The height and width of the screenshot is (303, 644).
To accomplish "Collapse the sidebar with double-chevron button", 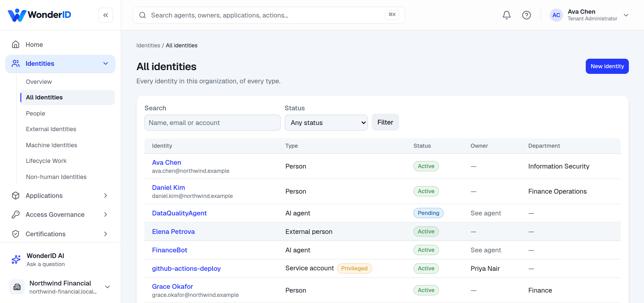I will coord(106,15).
